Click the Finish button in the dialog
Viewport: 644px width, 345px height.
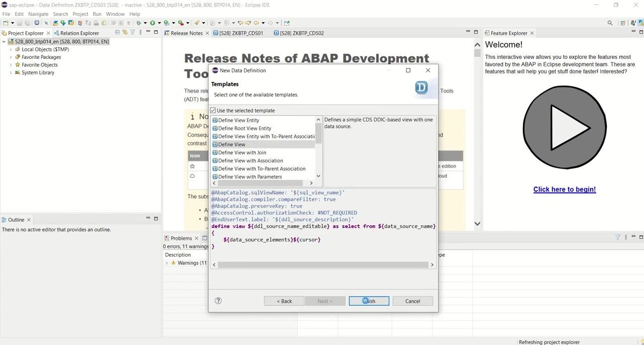[x=369, y=301]
